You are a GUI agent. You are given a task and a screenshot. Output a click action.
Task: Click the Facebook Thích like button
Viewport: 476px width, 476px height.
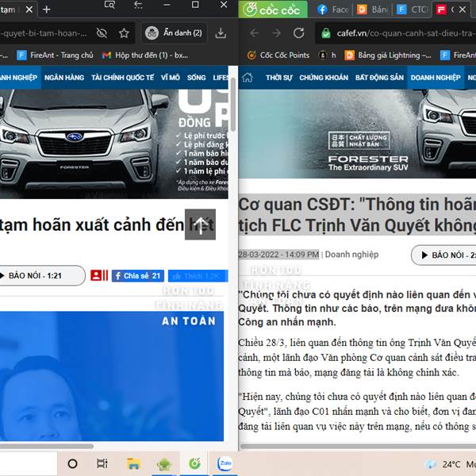click(198, 275)
